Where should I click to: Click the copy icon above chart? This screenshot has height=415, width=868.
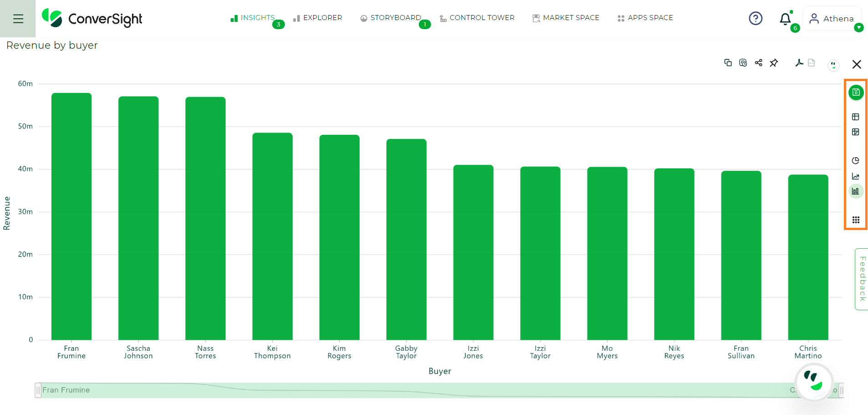[x=728, y=63]
